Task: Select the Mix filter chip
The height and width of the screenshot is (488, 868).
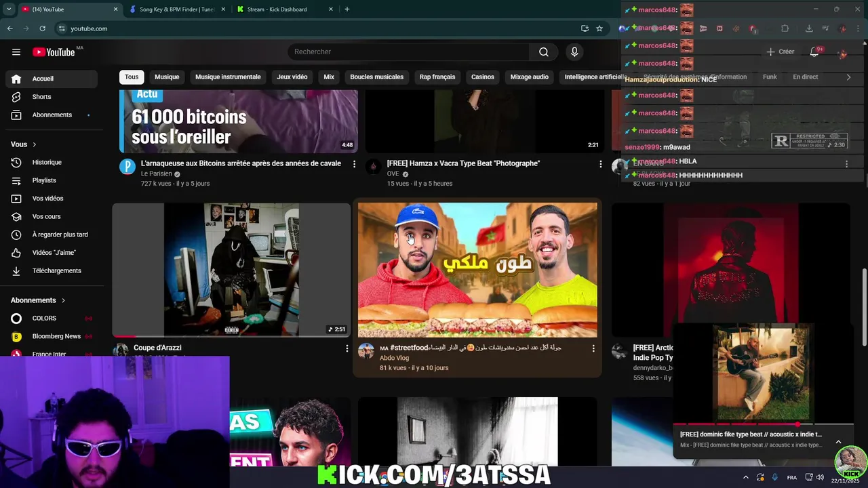Action: click(x=329, y=77)
